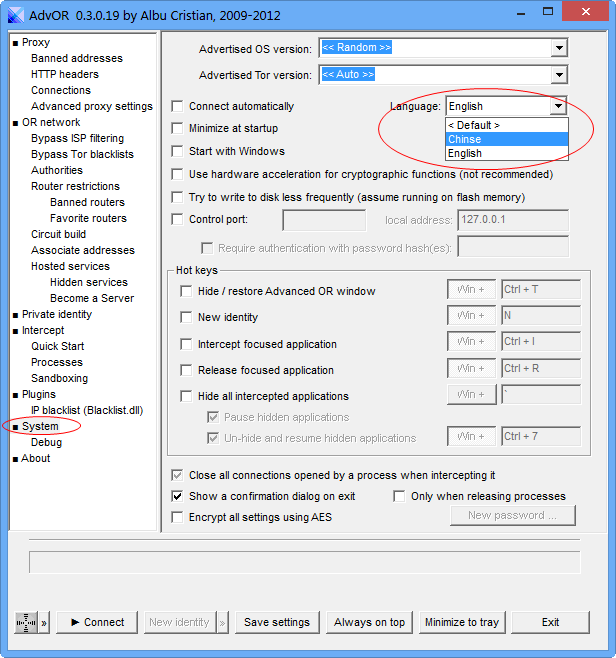The width and height of the screenshot is (616, 658).
Task: Click the Connect button
Action: [97, 622]
